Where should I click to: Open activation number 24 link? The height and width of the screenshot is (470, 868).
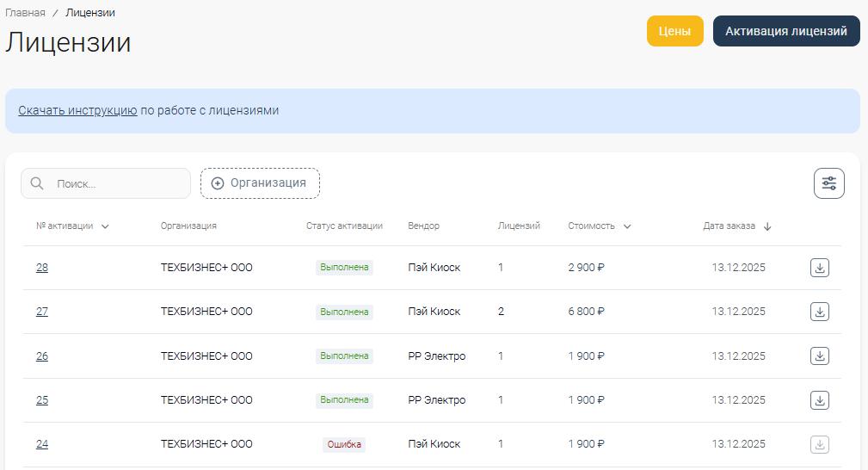(42, 444)
